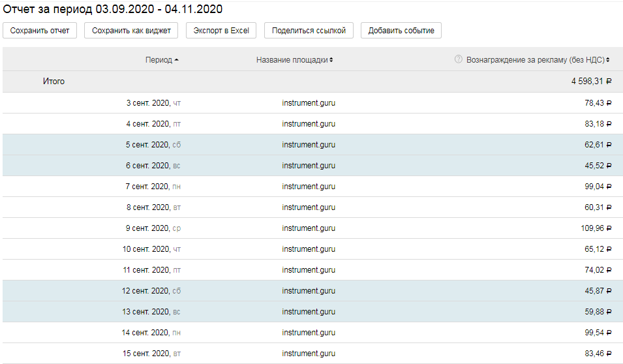
Task: Sort by Название площадки column arrows
Action: [x=331, y=60]
